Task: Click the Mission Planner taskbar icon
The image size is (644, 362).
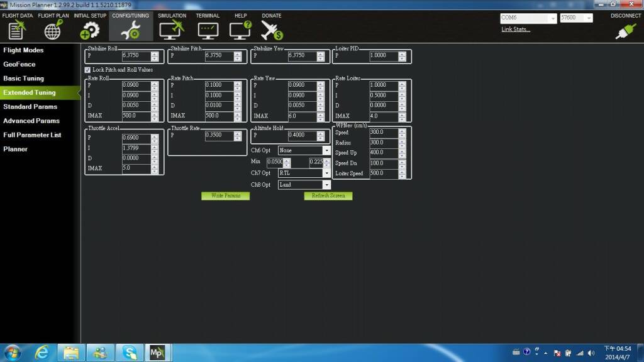Action: point(157,353)
